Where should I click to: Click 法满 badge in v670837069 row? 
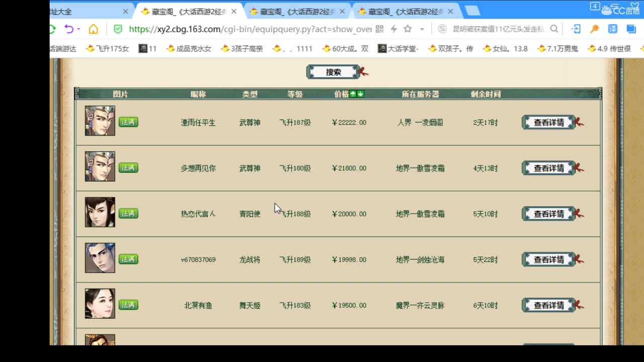click(x=128, y=259)
